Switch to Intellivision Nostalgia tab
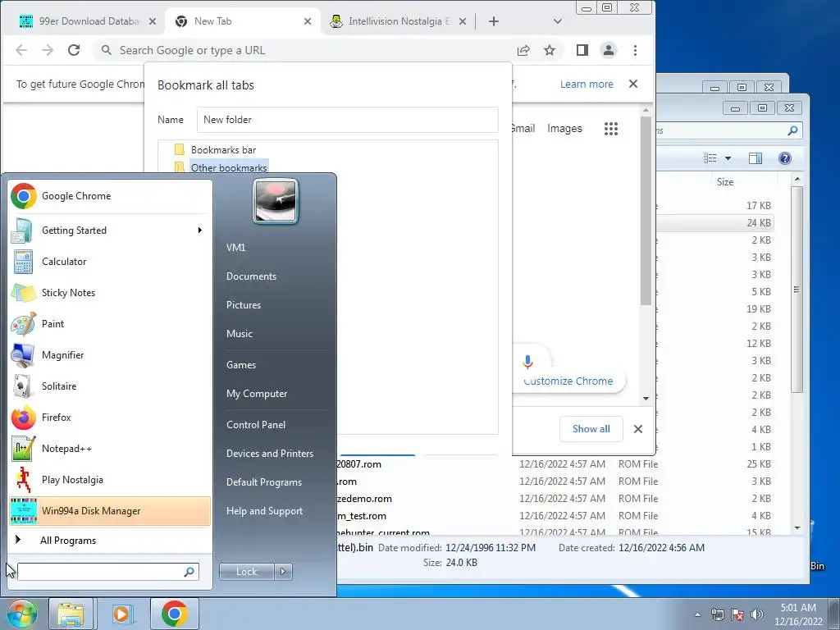 tap(398, 21)
